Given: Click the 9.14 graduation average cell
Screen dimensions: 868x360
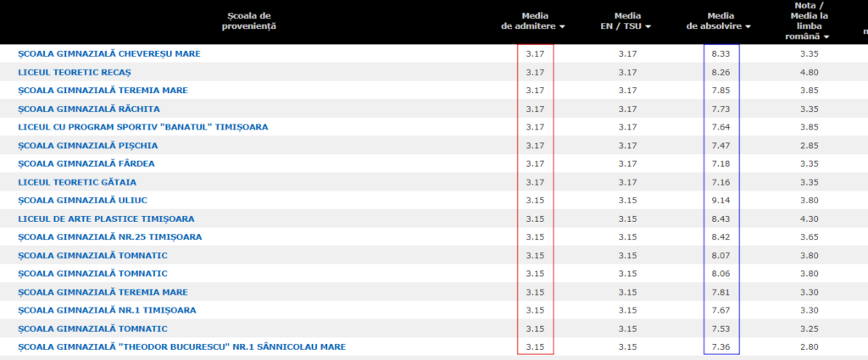Looking at the screenshot, I should click(721, 201).
